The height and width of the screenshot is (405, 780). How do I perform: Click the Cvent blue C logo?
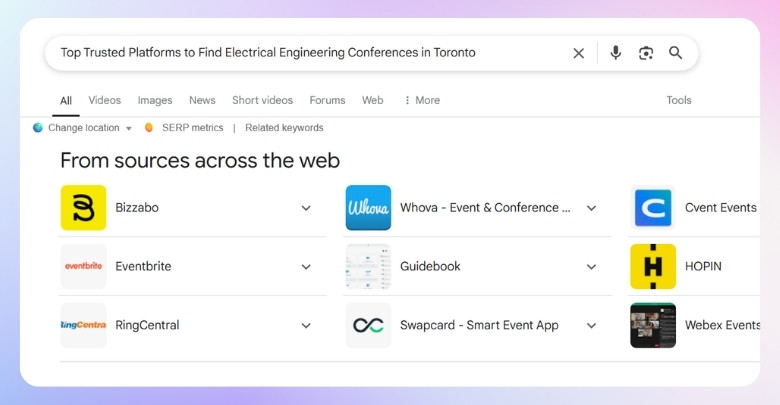point(653,207)
